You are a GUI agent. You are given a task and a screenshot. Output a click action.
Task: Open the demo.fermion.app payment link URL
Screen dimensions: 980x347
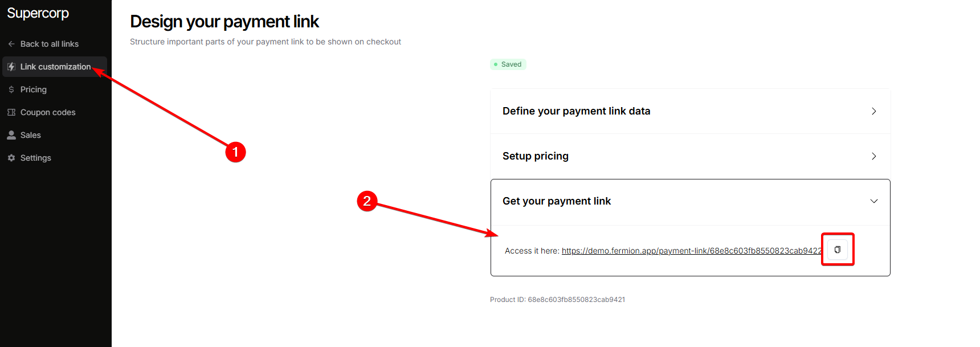point(691,251)
